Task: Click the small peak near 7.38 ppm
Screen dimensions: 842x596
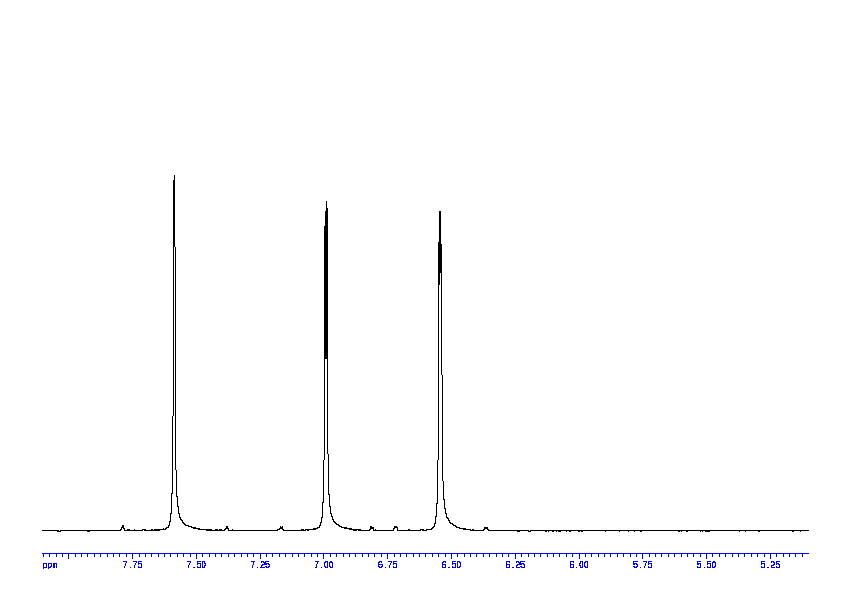Action: coord(227,527)
